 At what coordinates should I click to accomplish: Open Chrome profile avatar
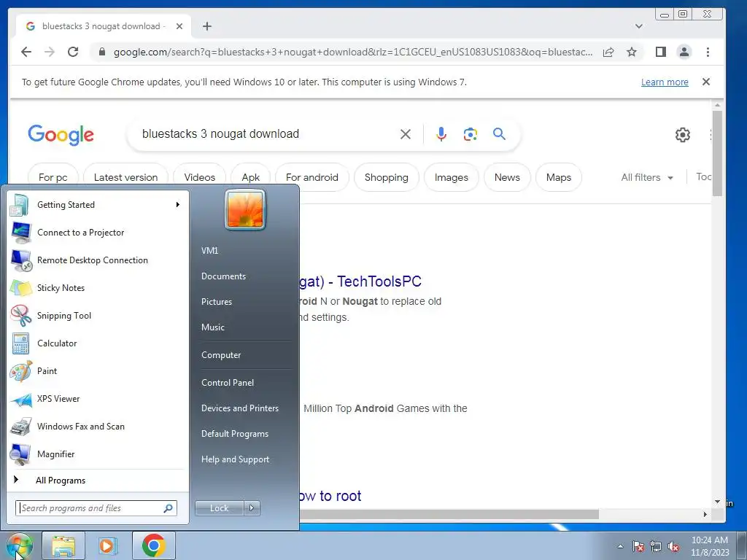(x=684, y=52)
